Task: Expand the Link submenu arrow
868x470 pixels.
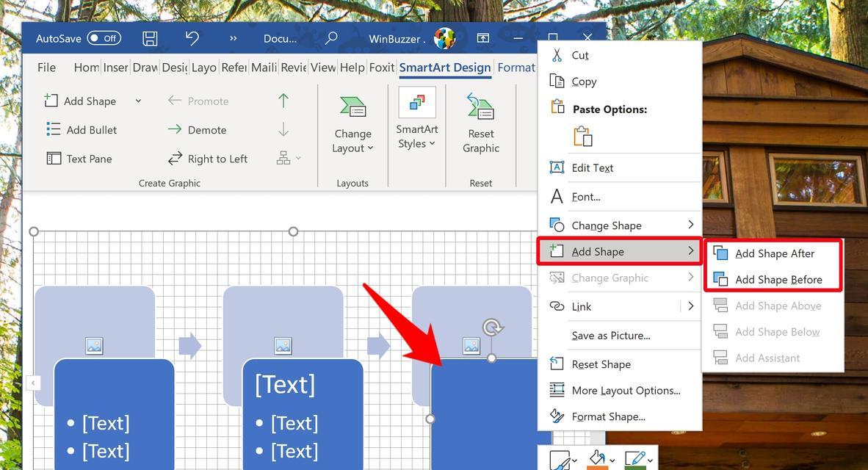Action: [691, 306]
